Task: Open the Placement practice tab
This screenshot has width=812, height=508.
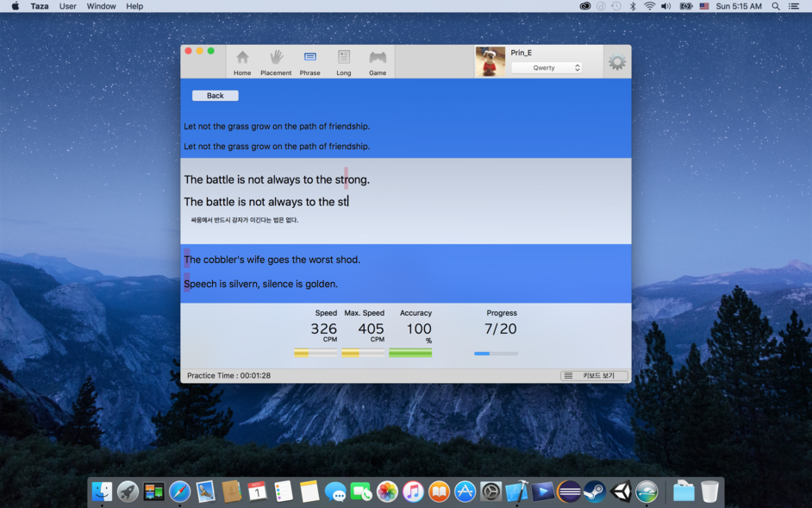Action: [x=276, y=62]
